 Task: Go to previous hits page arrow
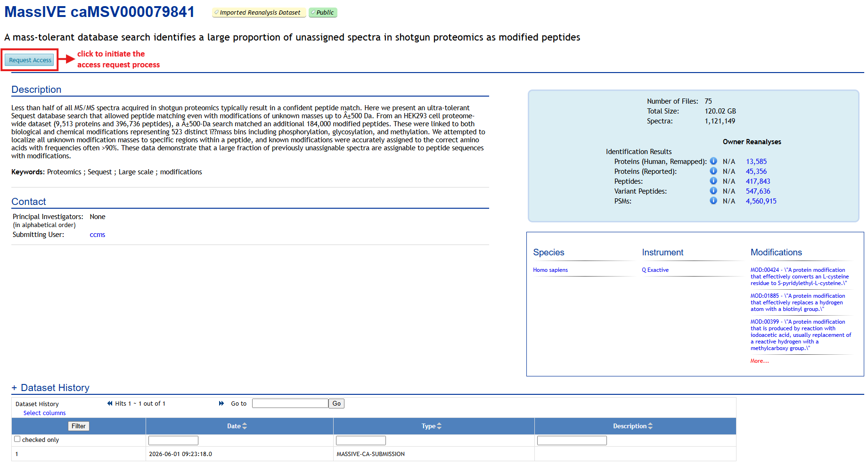pos(110,403)
